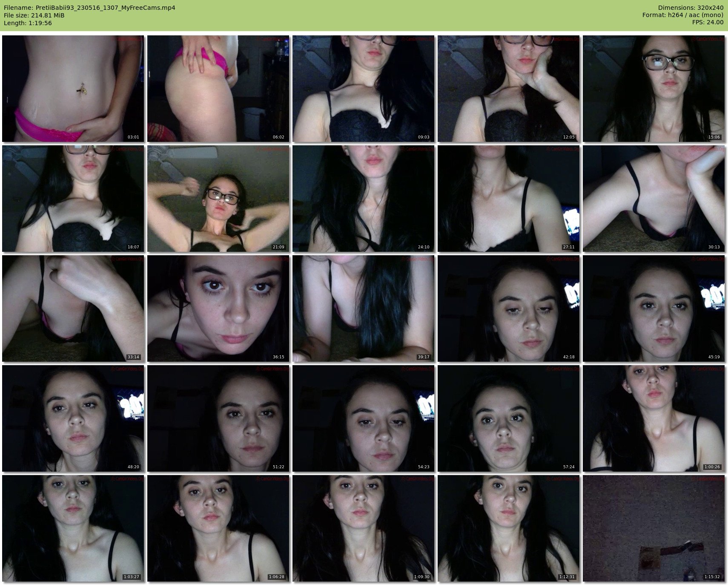
Task: Select the frame timestamped 36:15
Action: pos(218,308)
